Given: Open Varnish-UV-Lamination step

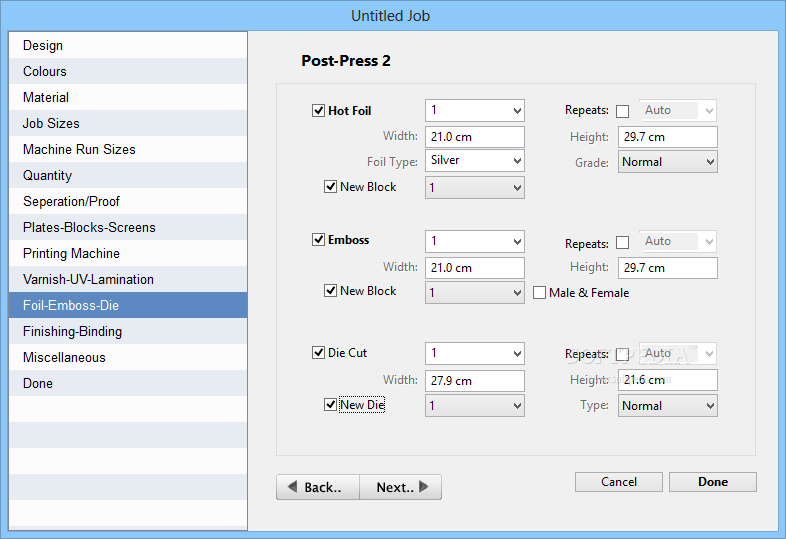Looking at the screenshot, I should [x=128, y=279].
